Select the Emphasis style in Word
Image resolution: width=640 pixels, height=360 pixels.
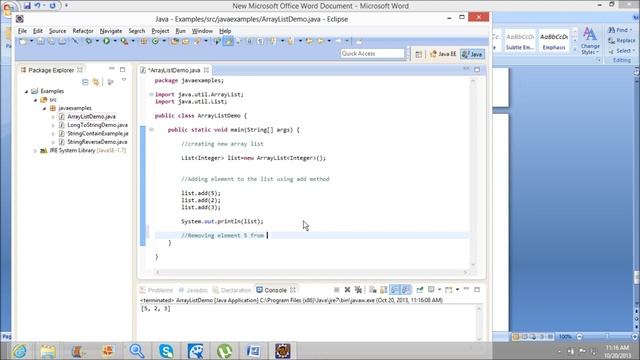pos(554,41)
